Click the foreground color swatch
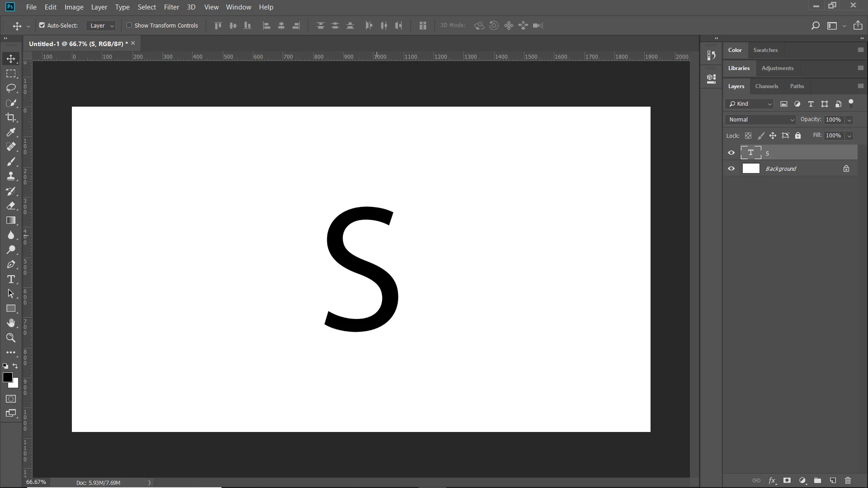Viewport: 868px width, 488px height. tap(7, 378)
